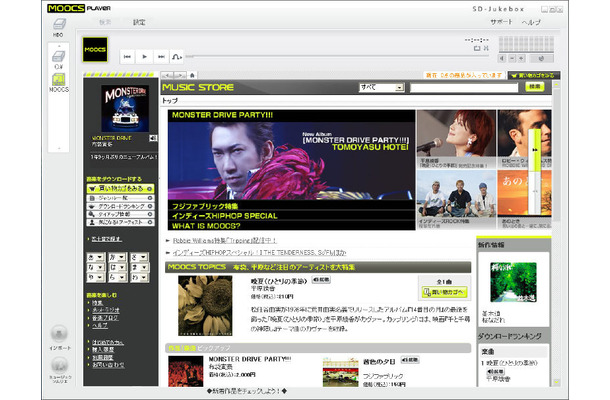This screenshot has height=400, width=610.
Task: Open the tie-up info button
Action: pos(120,214)
